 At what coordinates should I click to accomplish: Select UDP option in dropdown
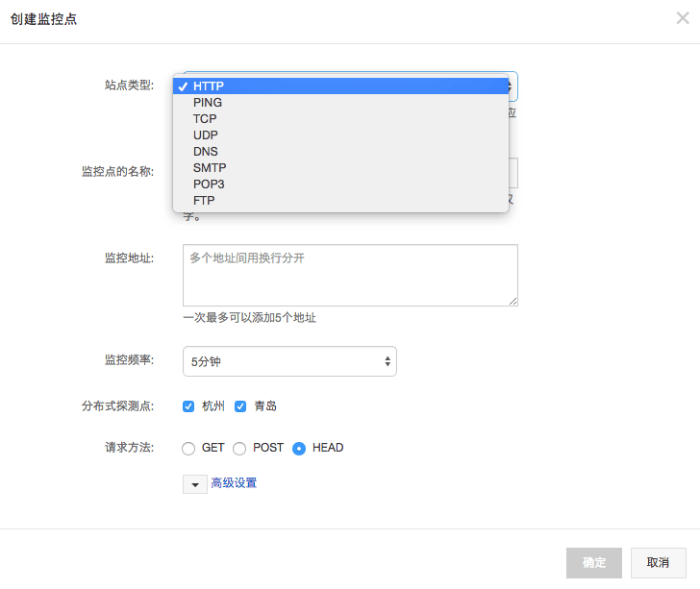[205, 135]
